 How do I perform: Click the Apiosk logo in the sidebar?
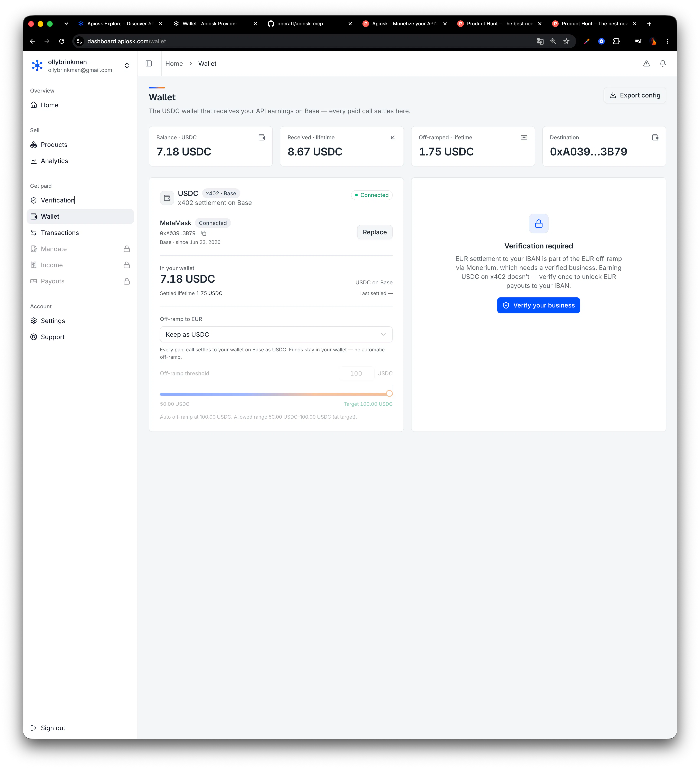tap(37, 66)
